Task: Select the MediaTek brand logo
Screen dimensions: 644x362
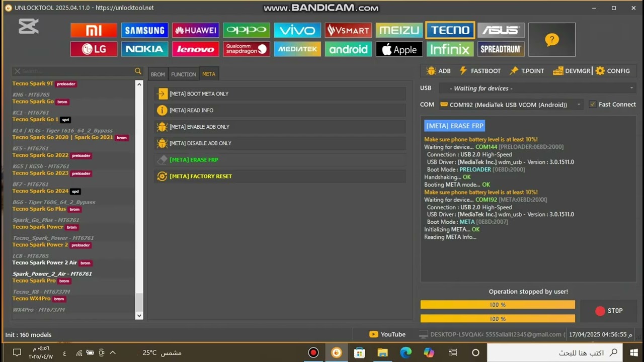Action: (x=297, y=49)
